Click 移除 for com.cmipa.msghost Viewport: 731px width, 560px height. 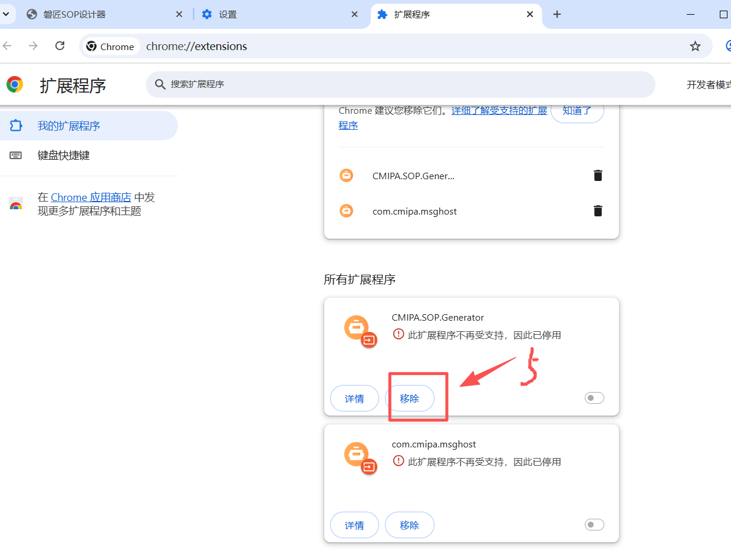(x=410, y=525)
